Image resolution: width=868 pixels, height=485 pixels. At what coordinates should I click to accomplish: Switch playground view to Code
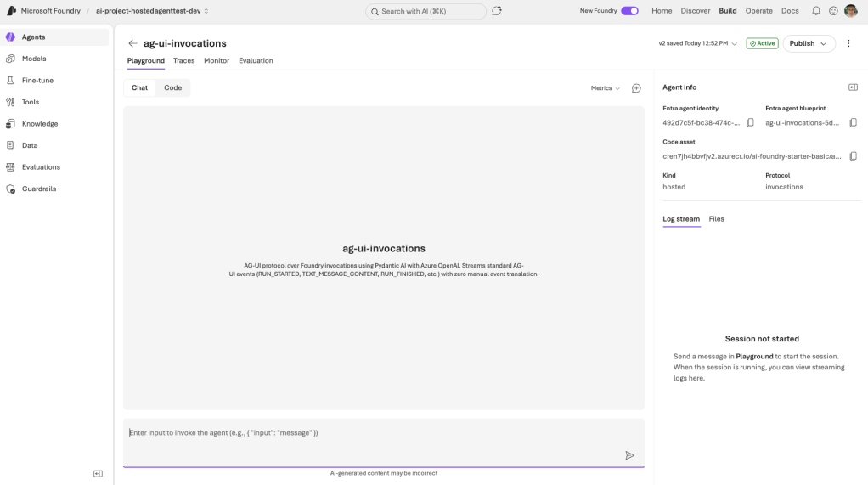(x=172, y=88)
